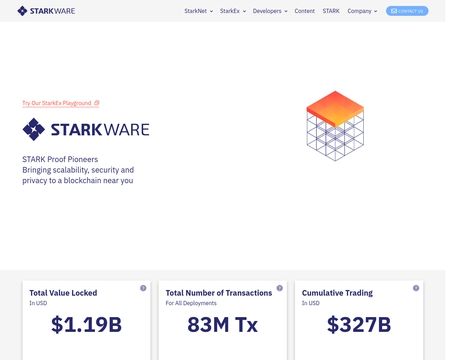The width and height of the screenshot is (450, 360).
Task: Show info tooltip for Cumulative Trading
Action: click(x=416, y=288)
